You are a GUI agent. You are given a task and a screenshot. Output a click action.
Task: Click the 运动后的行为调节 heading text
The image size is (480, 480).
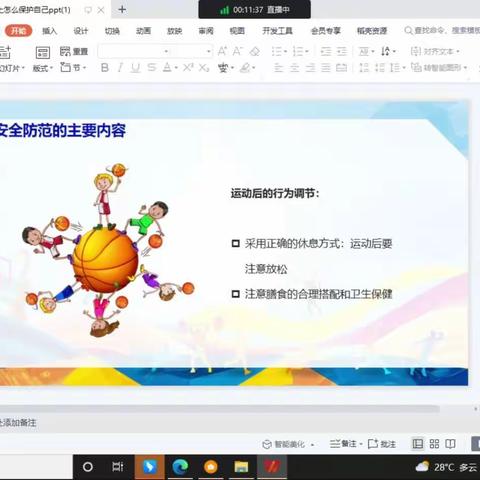tap(275, 193)
